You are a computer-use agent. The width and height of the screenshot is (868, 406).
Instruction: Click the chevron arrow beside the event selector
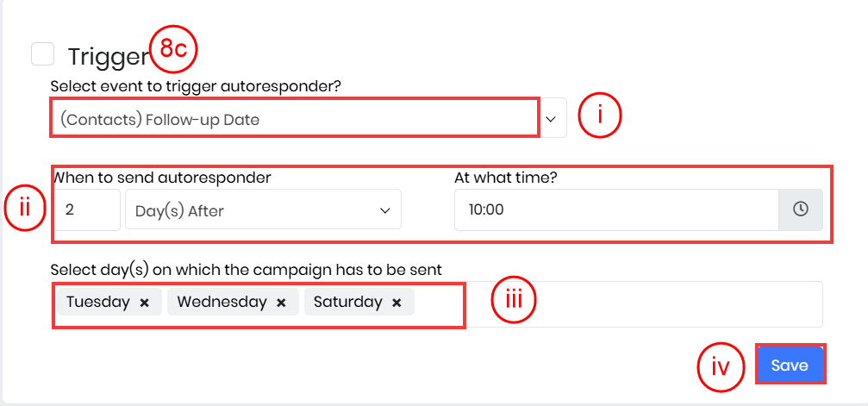point(552,118)
